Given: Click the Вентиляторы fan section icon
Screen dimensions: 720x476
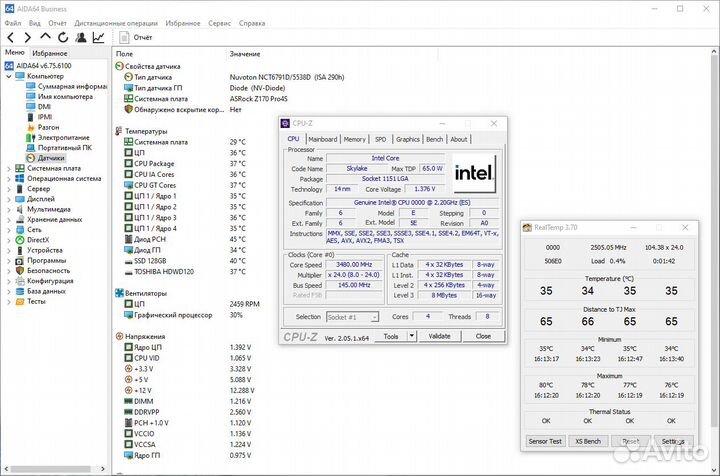Looking at the screenshot, I should [x=119, y=293].
